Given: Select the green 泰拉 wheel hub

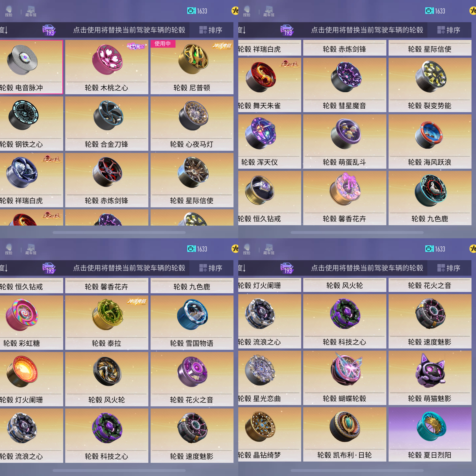Looking at the screenshot, I should point(107,323).
